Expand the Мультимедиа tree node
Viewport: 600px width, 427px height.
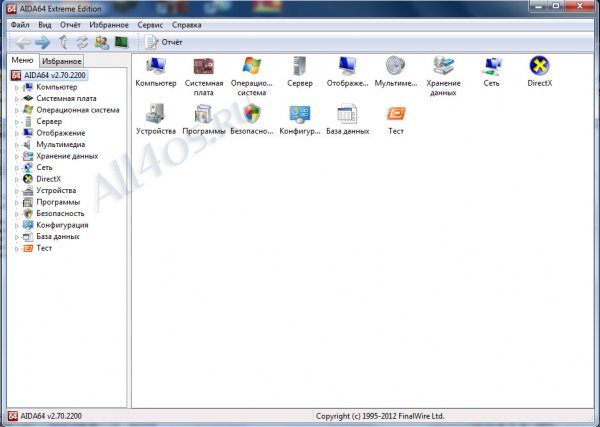[x=16, y=145]
